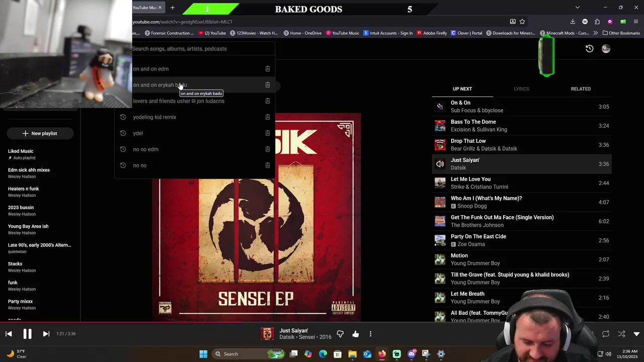
Task: Seek on the song progress bar
Action: coord(322,323)
